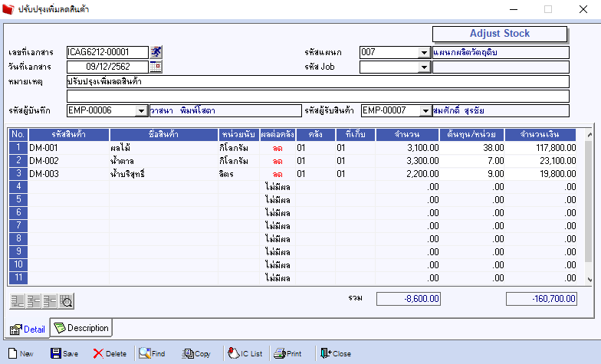The width and height of the screenshot is (601, 364).
Task: Click amount cell 23,100.00
Action: (x=541, y=161)
